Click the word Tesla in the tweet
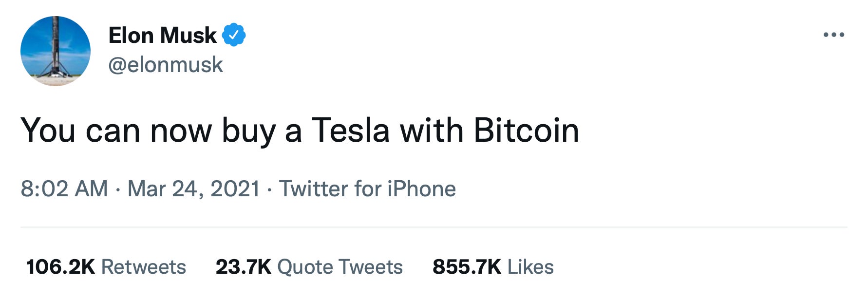This screenshot has height=301, width=868. pos(351,131)
